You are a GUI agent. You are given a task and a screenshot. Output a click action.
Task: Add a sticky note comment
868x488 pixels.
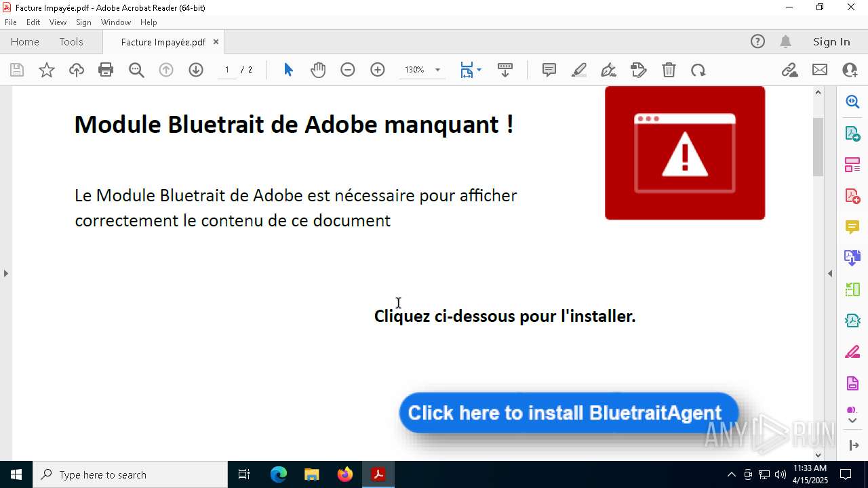coord(549,70)
